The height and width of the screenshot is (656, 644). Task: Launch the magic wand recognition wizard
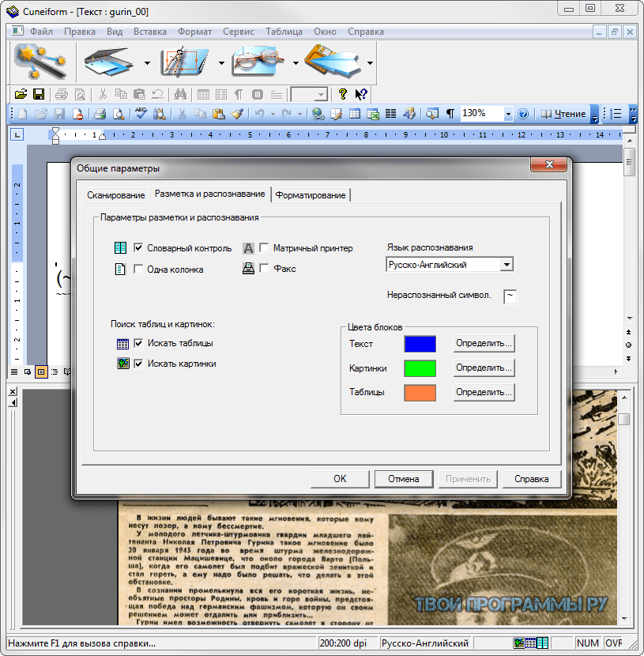pyautogui.click(x=41, y=62)
